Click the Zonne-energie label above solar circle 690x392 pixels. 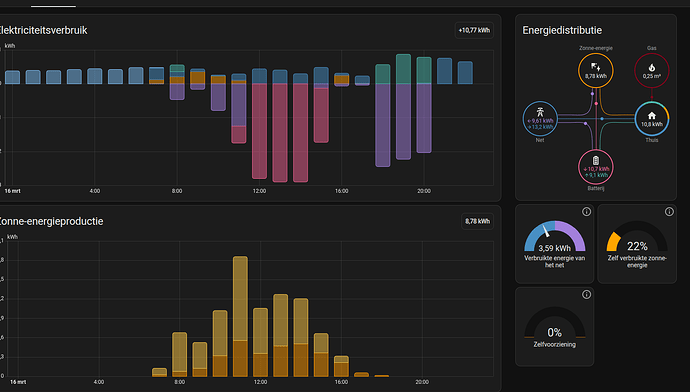[596, 48]
